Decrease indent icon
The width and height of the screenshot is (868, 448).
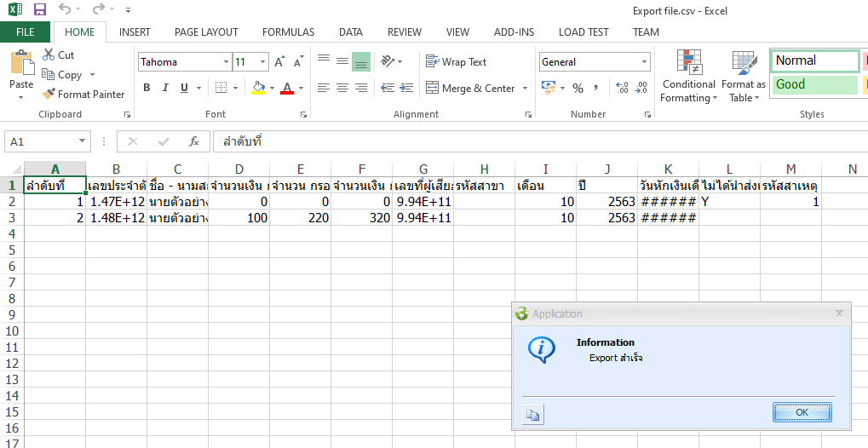[388, 88]
